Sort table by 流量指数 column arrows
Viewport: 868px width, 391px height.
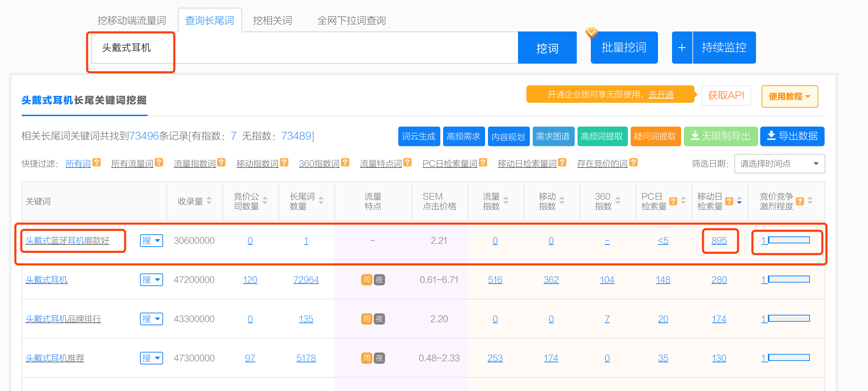(506, 200)
